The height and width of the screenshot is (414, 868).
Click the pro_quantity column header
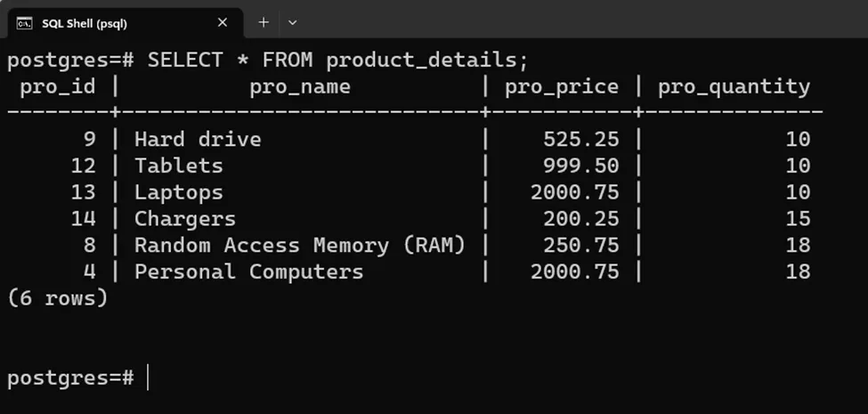[734, 87]
